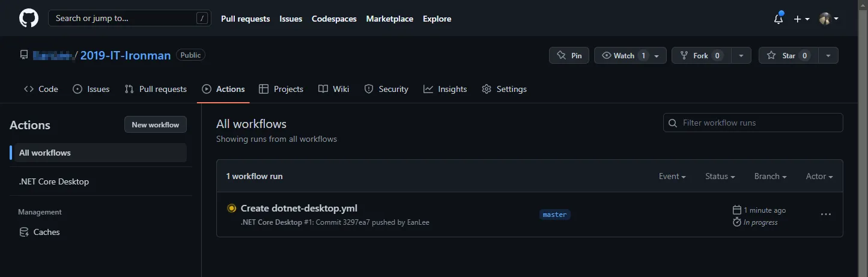The image size is (868, 277).
Task: Select .NET Core Desktop workflow in sidebar
Action: 54,181
